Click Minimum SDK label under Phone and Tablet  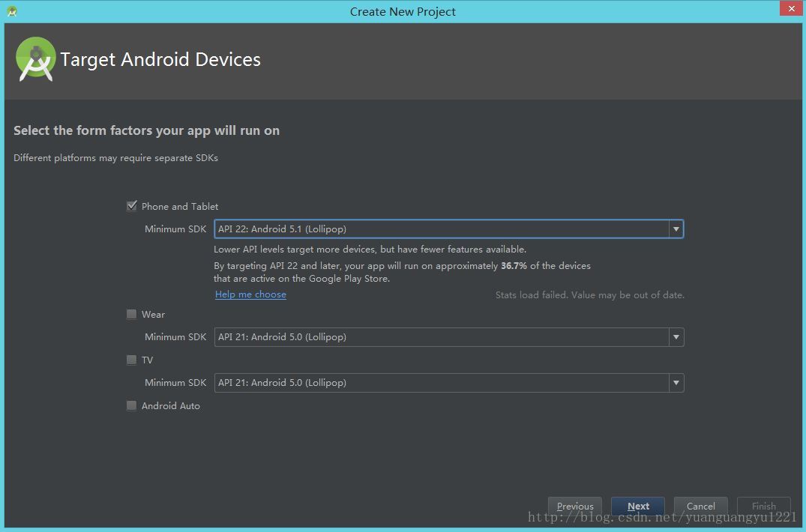tap(175, 229)
